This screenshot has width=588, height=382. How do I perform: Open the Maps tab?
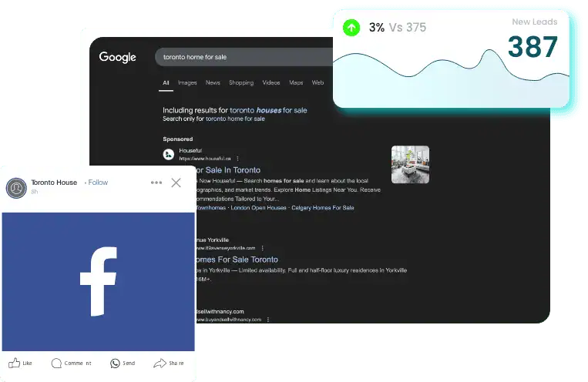point(296,83)
